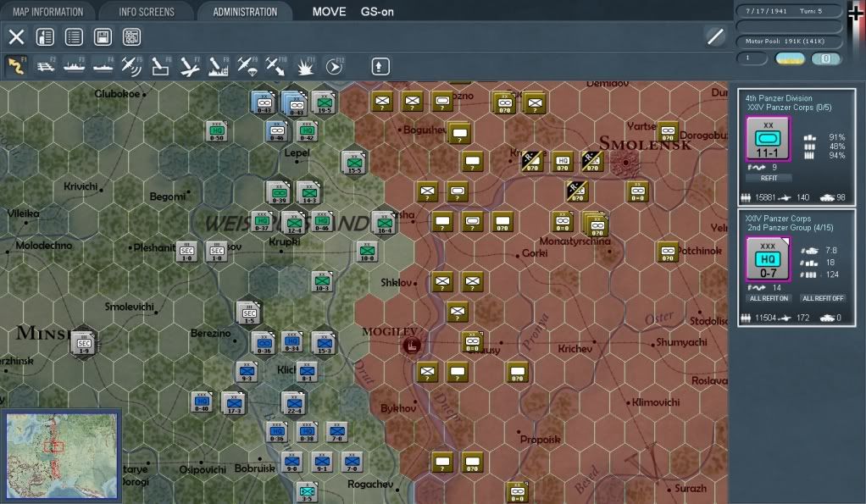866x504 pixels.
Task: Click the upload arrow box toolbar icon
Action: (x=380, y=66)
